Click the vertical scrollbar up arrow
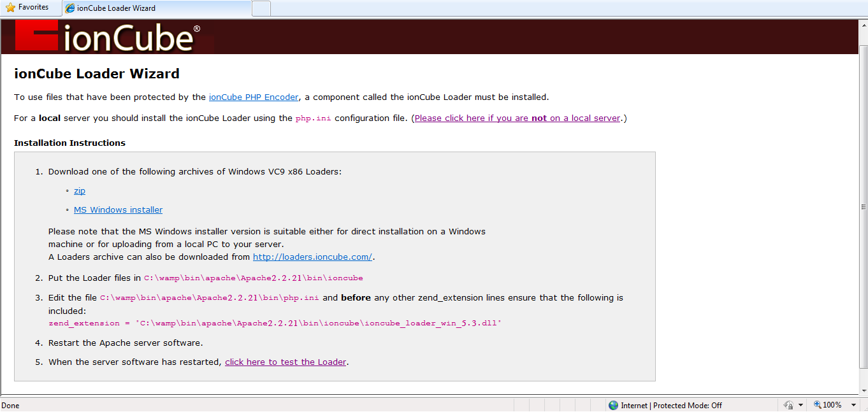The width and height of the screenshot is (868, 412). tap(864, 26)
